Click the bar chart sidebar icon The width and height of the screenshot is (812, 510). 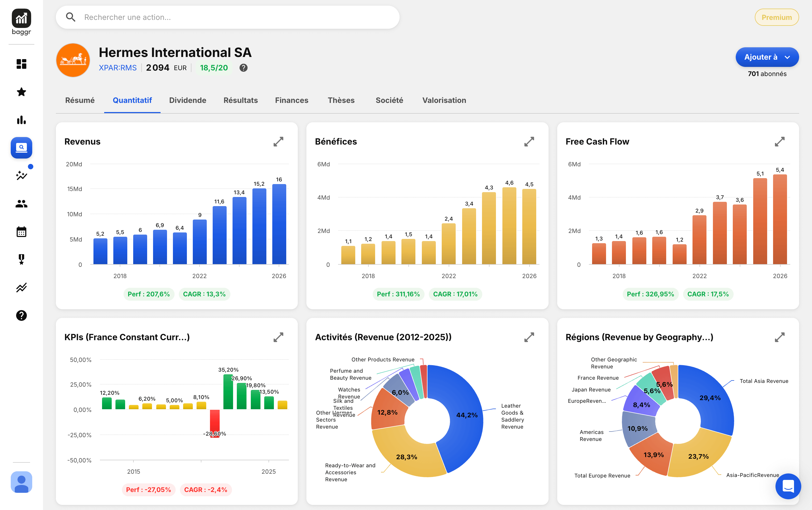[x=21, y=120]
